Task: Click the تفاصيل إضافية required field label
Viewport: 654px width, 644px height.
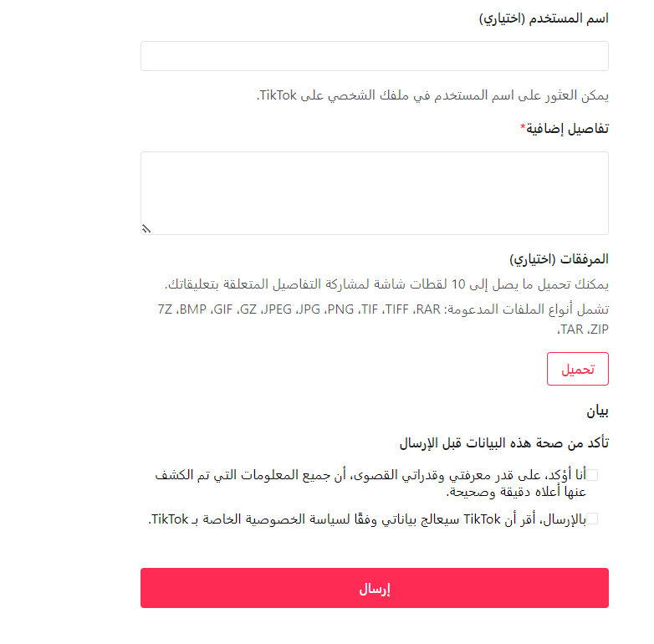Action: coord(568,129)
